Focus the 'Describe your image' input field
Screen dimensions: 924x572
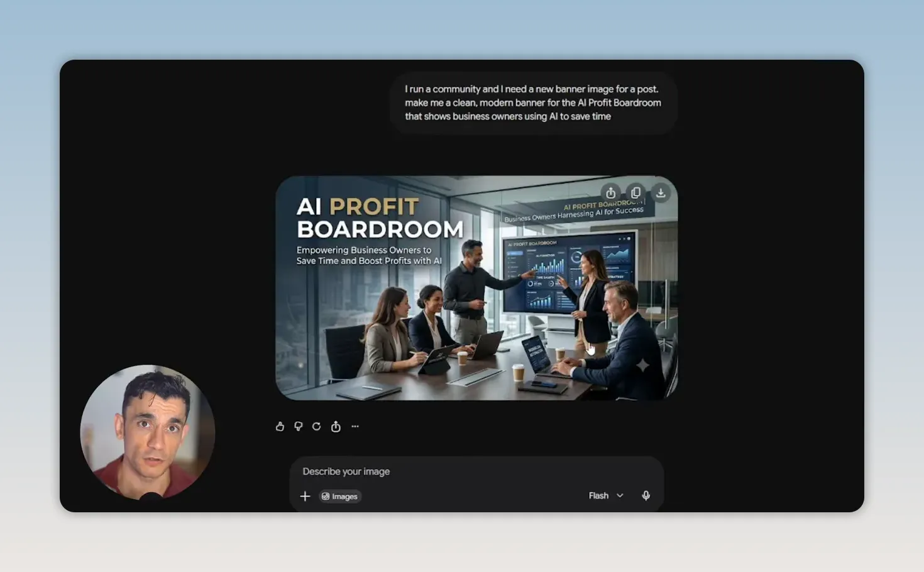coord(476,471)
